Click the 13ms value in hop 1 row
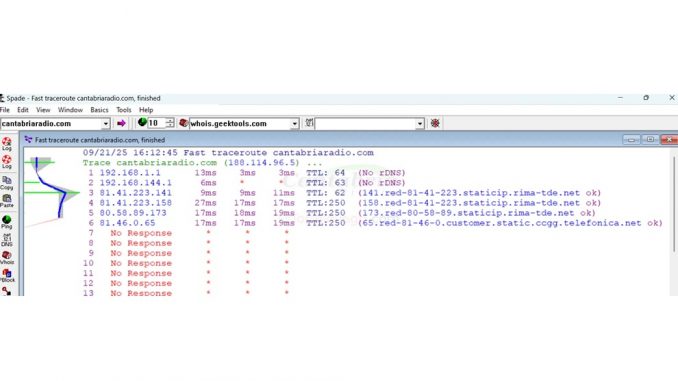Viewport: 678px width, 381px height. pos(205,173)
